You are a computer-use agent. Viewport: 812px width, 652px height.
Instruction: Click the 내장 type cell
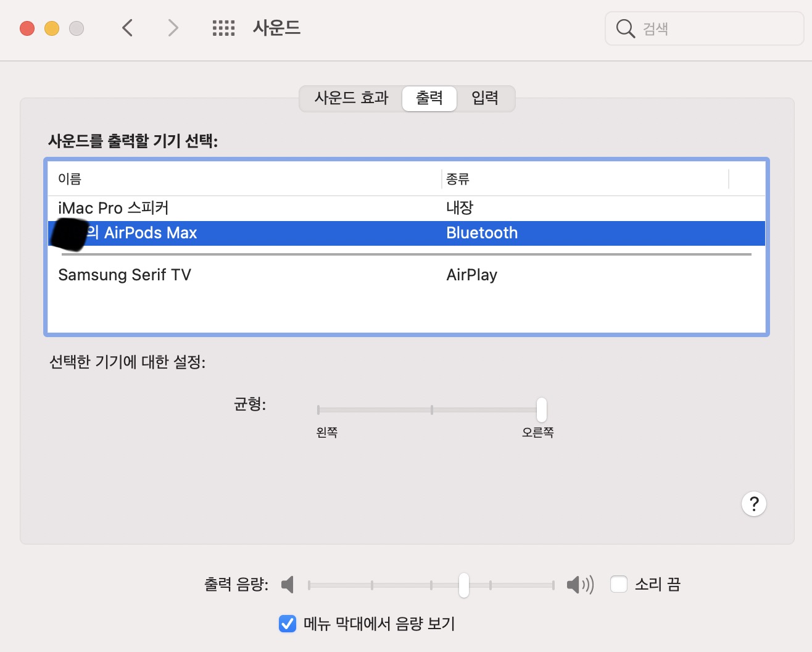[x=460, y=208]
